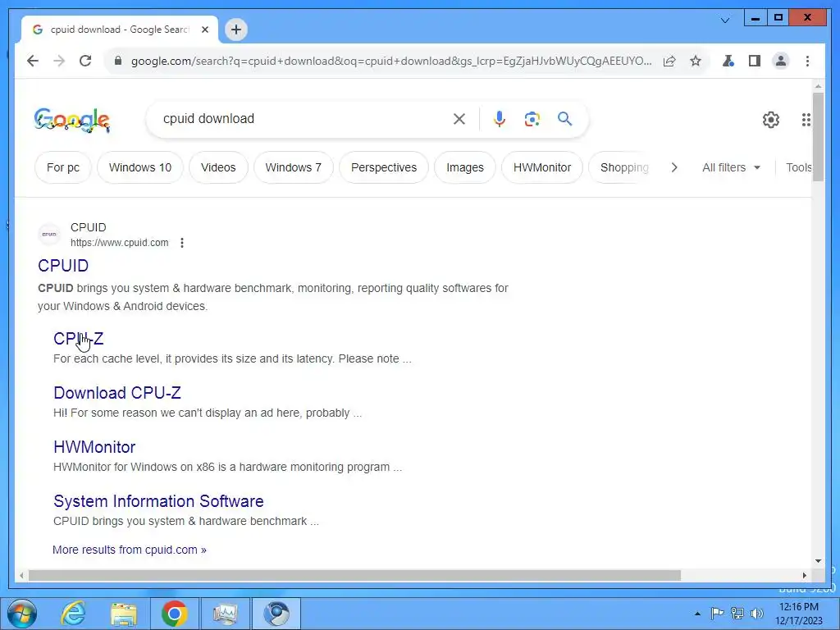This screenshot has width=840, height=630.
Task: Open the Windows Start menu
Action: coord(22,614)
